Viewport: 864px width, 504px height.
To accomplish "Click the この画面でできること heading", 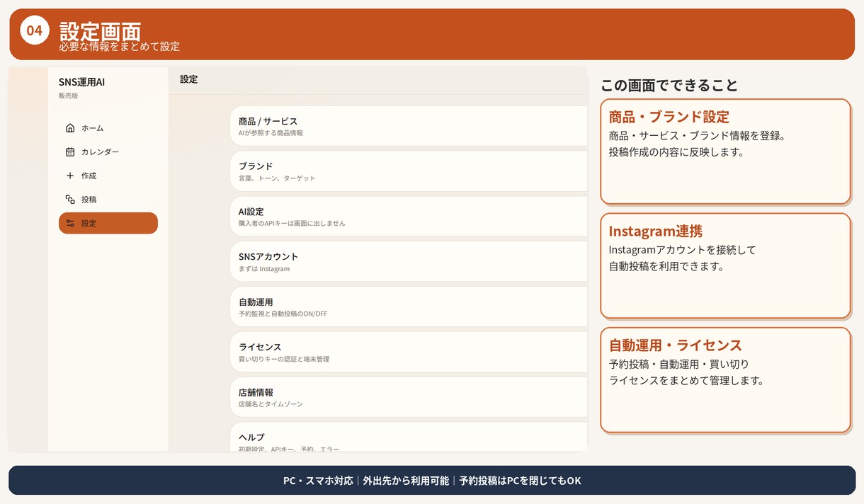I will 669,86.
